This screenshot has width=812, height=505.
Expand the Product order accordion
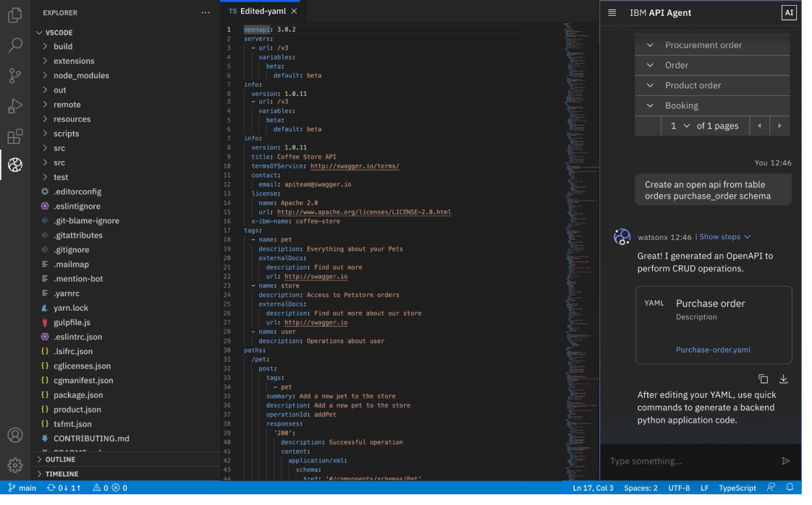tap(712, 86)
